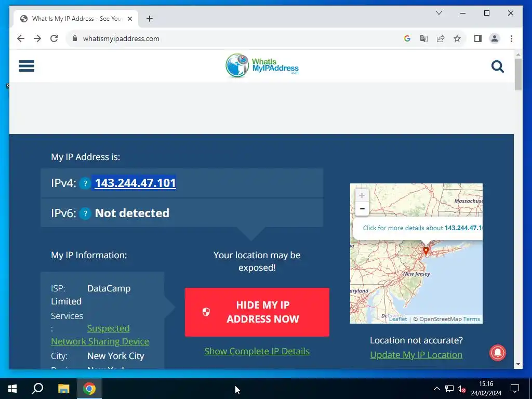Click the map popup for more IP details
The width and height of the screenshot is (532, 399).
tap(422, 228)
